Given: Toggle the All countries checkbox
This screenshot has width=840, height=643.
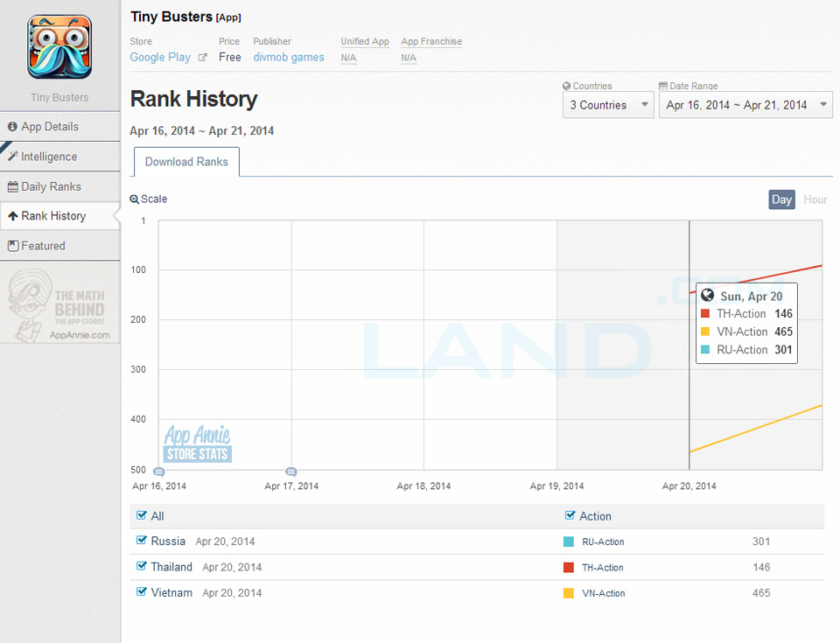Looking at the screenshot, I should coord(142,515).
